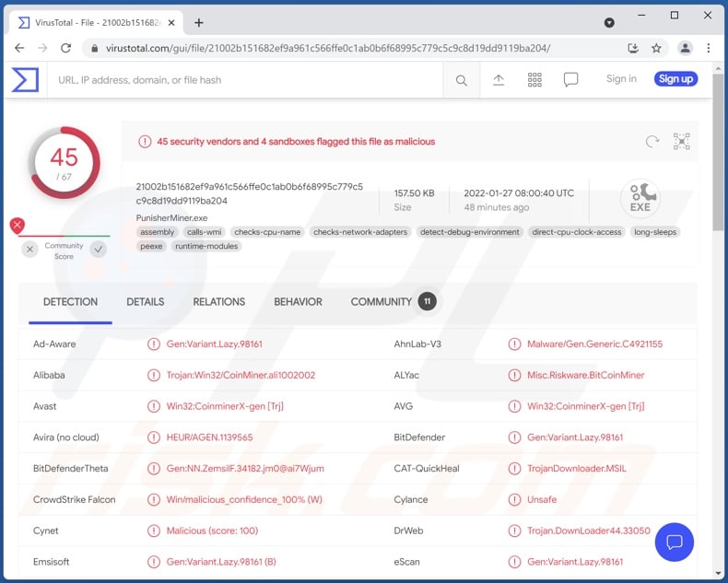
Task: Click the AhnLab-V3 detection alert icon
Action: click(514, 344)
